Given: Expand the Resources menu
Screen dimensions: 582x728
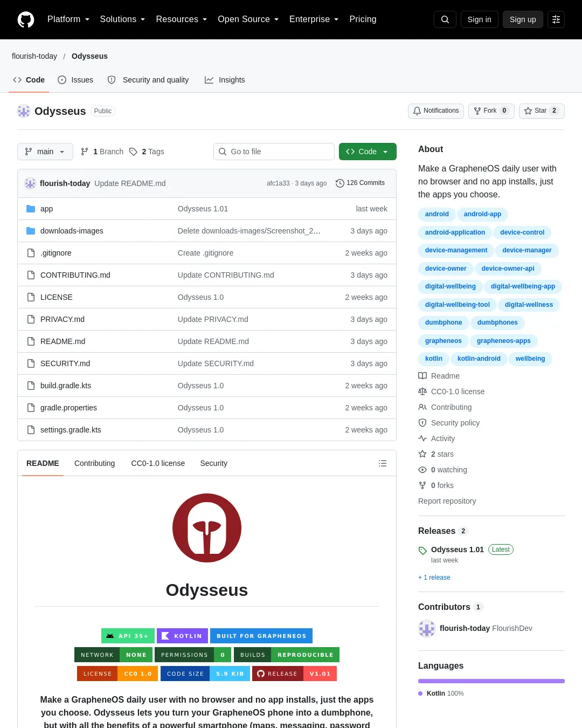Looking at the screenshot, I should pyautogui.click(x=182, y=19).
